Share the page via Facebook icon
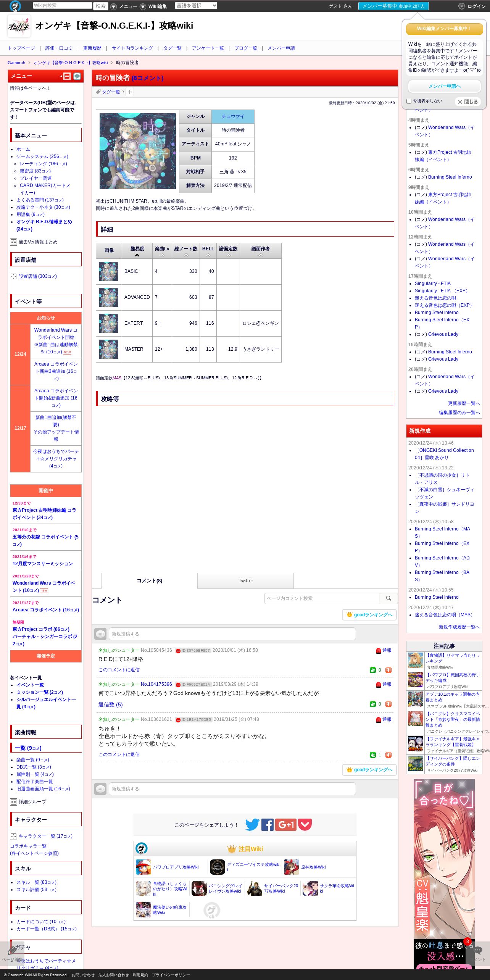490x980 pixels. [268, 825]
